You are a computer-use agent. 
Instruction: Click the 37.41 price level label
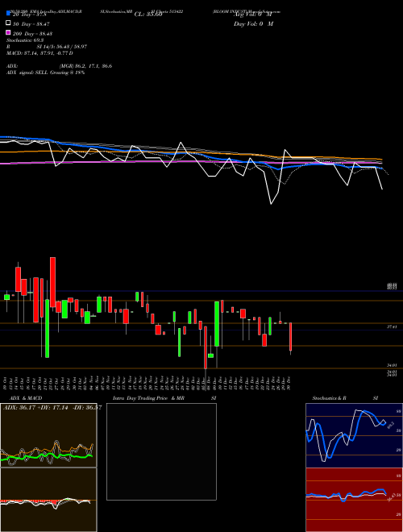392,326
